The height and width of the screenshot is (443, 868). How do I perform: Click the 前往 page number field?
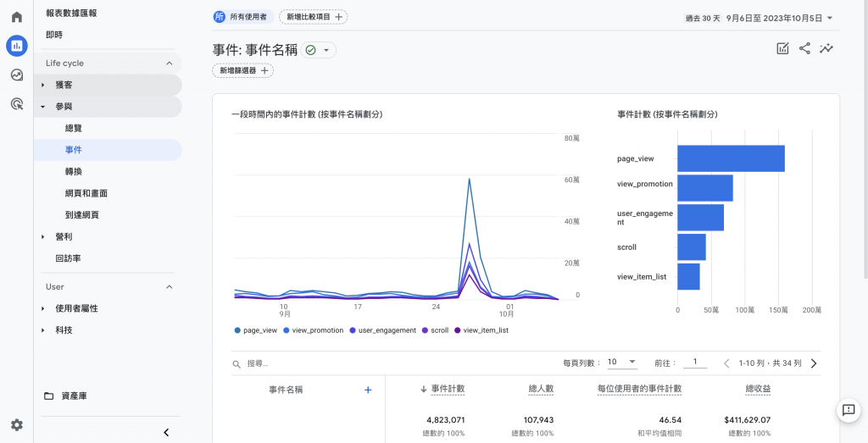click(x=695, y=363)
